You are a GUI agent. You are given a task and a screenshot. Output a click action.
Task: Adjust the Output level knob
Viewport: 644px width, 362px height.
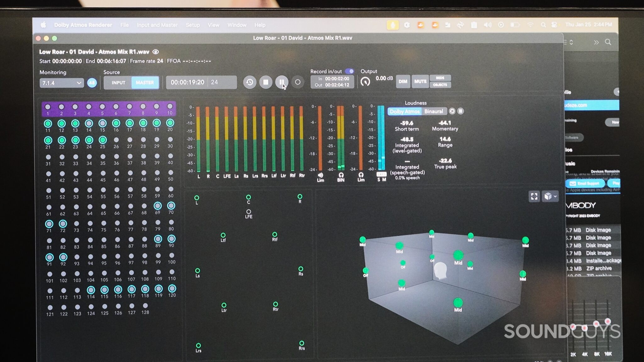[366, 81]
